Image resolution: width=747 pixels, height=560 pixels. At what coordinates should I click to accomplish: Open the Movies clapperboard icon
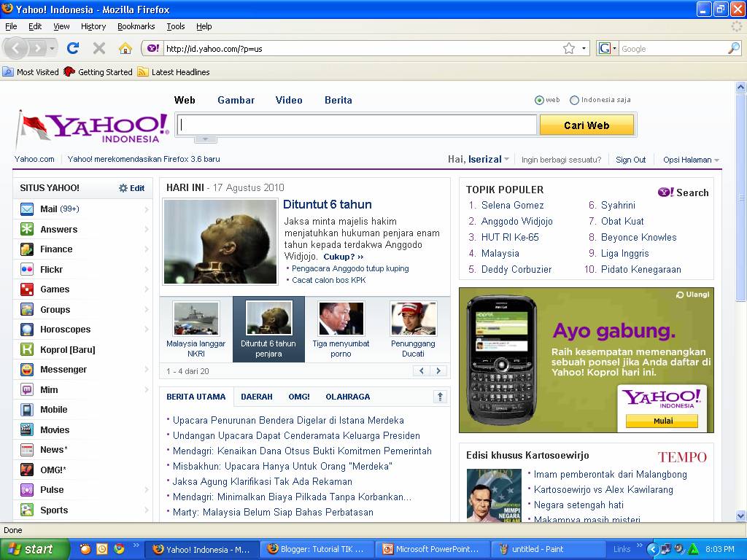(27, 429)
